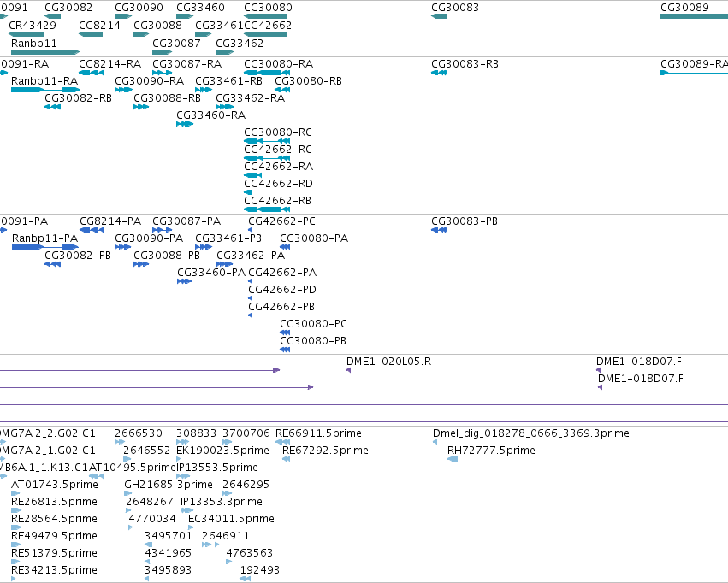Screen dimensions: 728x583
Task: Select transcript CG30082-RB
Action: (78, 97)
